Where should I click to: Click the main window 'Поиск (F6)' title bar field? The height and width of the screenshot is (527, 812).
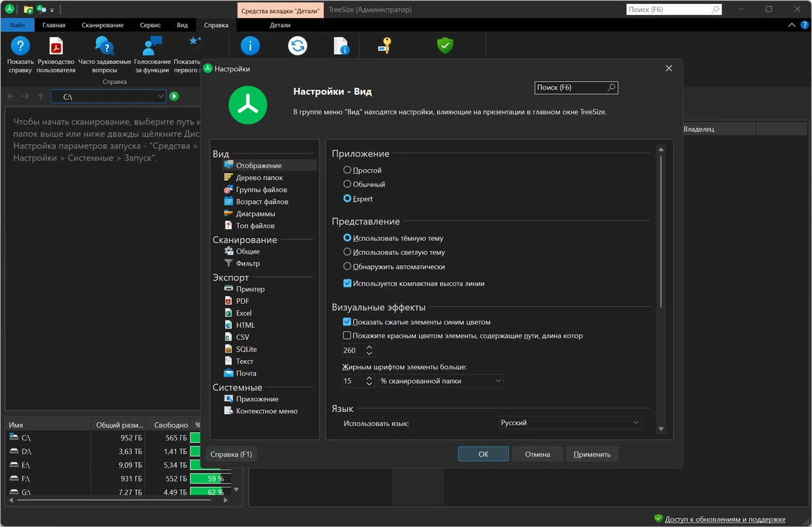(673, 9)
